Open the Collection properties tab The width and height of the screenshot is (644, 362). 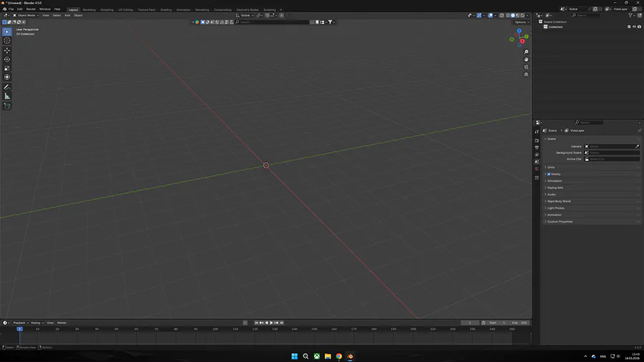537,177
